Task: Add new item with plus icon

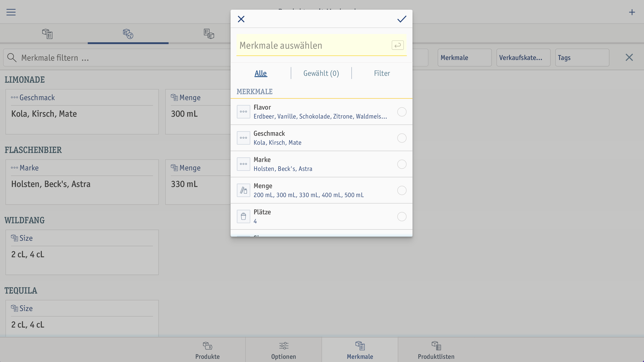Action: pos(632,12)
